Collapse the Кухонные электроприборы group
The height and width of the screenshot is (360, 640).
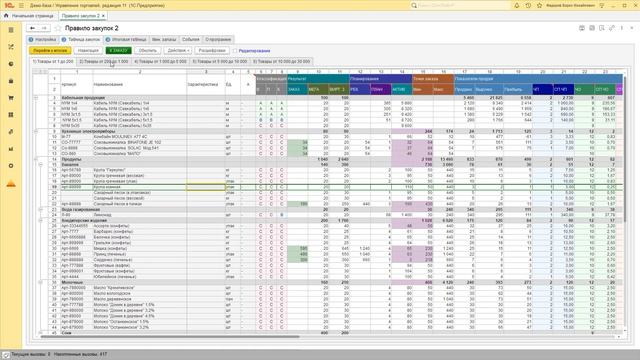pos(36,131)
